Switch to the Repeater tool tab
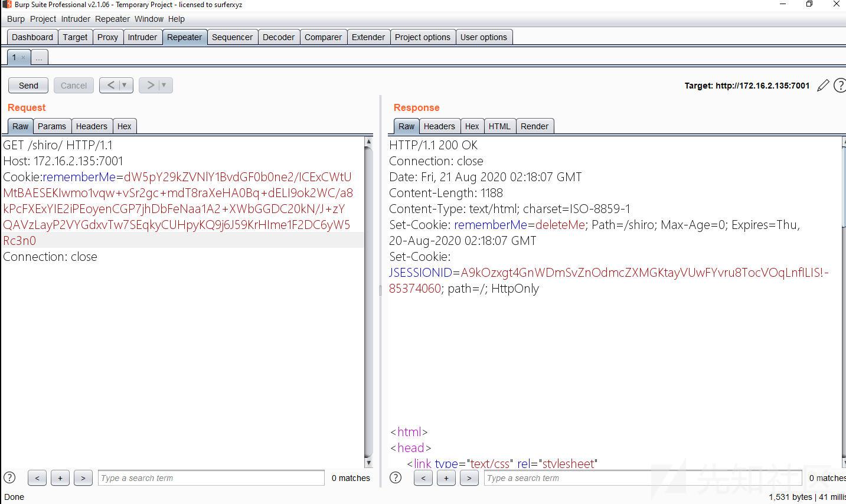Viewport: 846px width, 504px height. [x=184, y=37]
